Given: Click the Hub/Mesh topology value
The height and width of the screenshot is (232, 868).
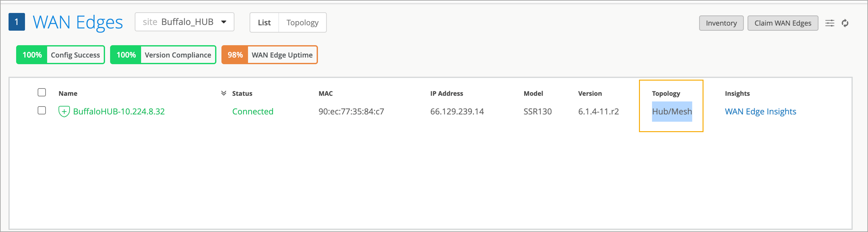Looking at the screenshot, I should click(672, 112).
